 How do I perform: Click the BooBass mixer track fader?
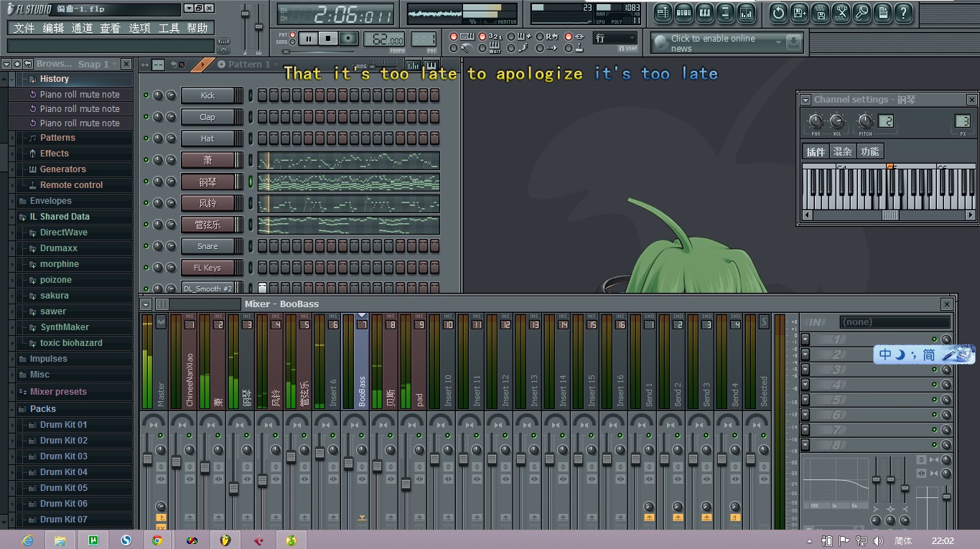[x=348, y=464]
